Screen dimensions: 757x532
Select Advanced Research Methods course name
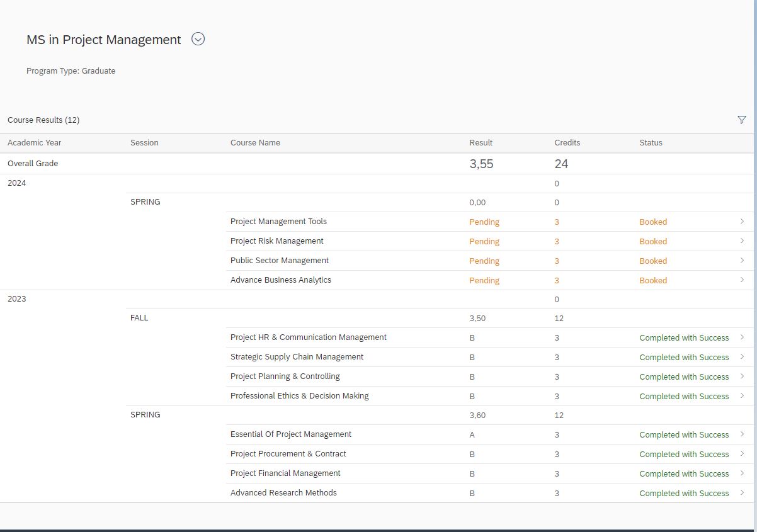(283, 493)
